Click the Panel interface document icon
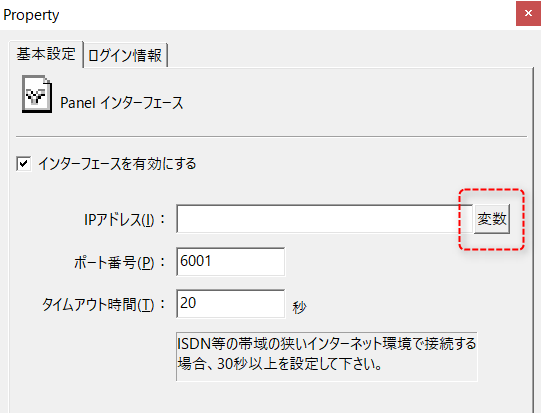This screenshot has width=541, height=413. tap(37, 94)
